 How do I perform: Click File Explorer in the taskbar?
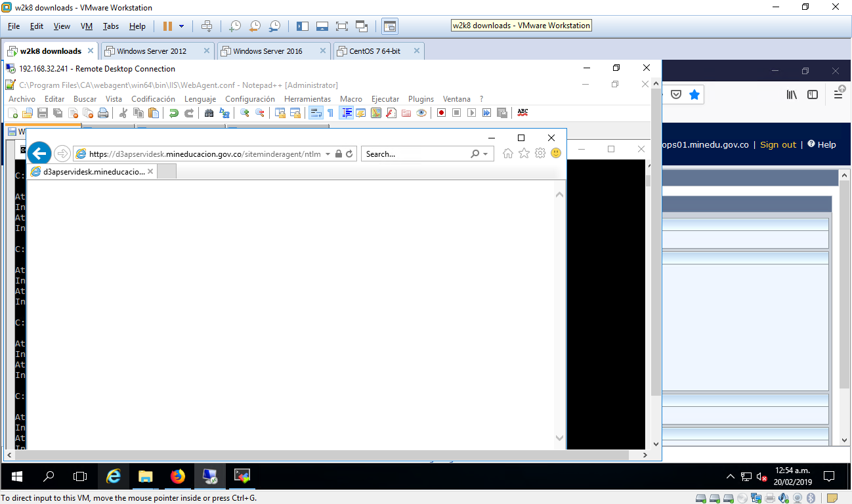click(x=146, y=476)
